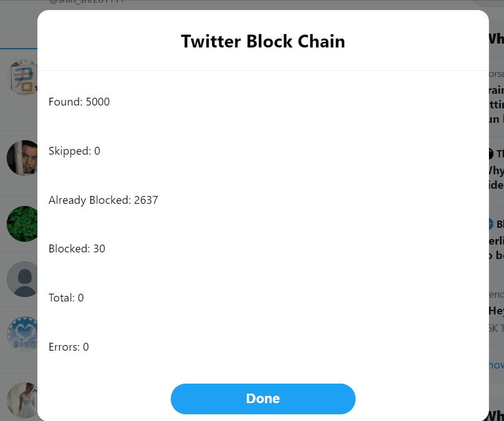Viewport: 504px width, 421px height.
Task: Click the black circular account icon in the right sidebar
Action: tap(491, 154)
